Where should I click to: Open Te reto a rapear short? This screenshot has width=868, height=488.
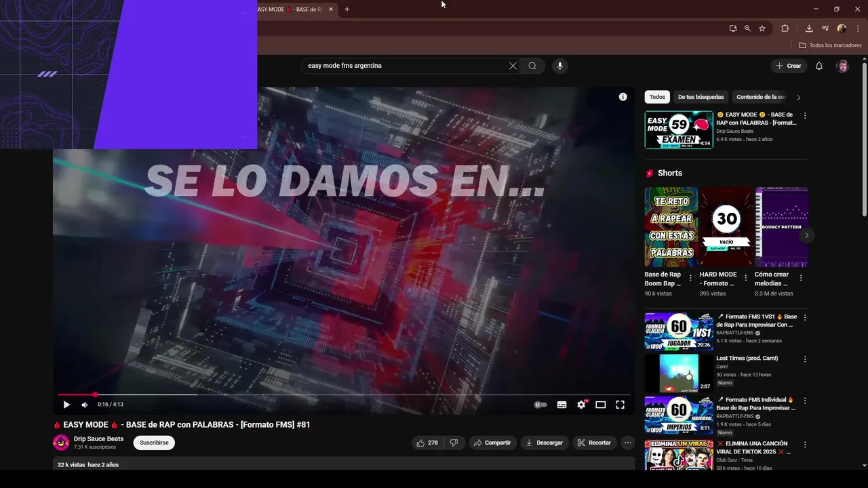pos(671,227)
